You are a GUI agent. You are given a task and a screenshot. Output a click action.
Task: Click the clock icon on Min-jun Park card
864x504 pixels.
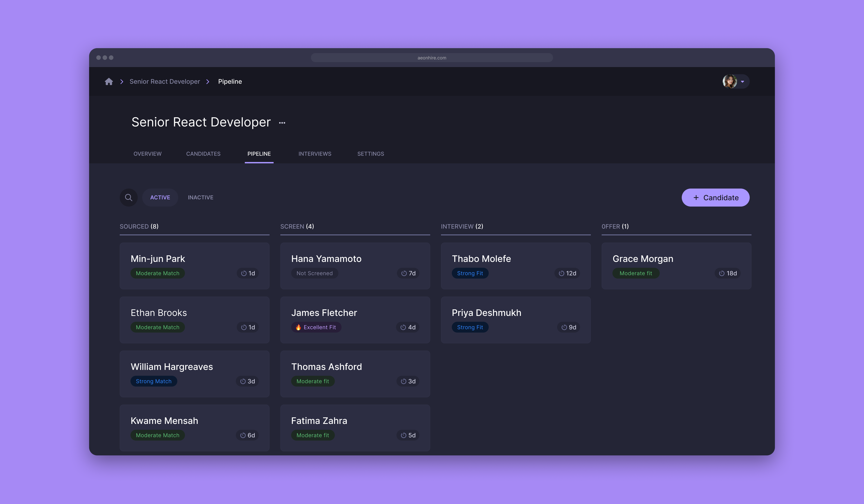pyautogui.click(x=244, y=273)
